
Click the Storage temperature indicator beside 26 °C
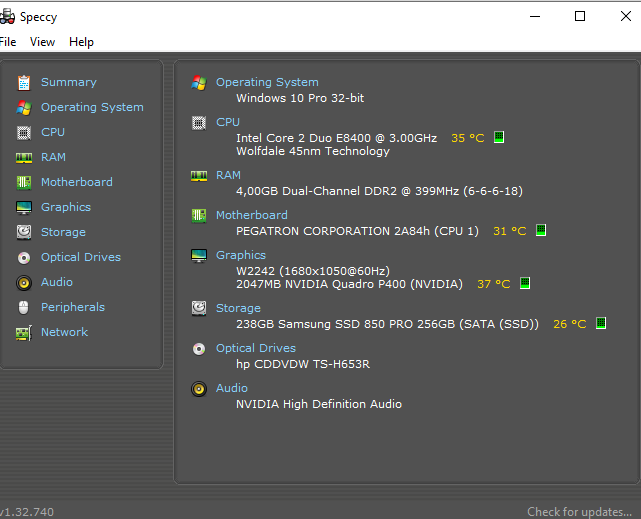pyautogui.click(x=601, y=324)
